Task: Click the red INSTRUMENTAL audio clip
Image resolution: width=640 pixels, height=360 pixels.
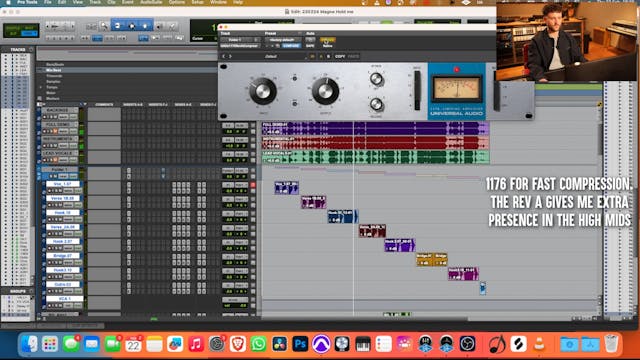Action: point(375,143)
